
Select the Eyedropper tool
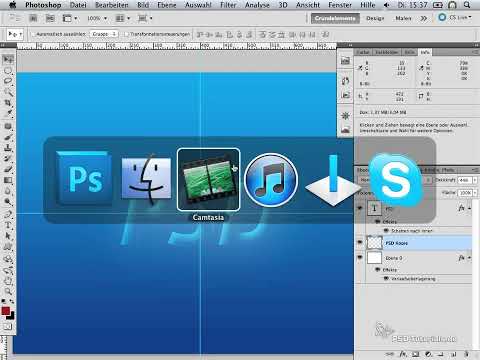[x=8, y=113]
